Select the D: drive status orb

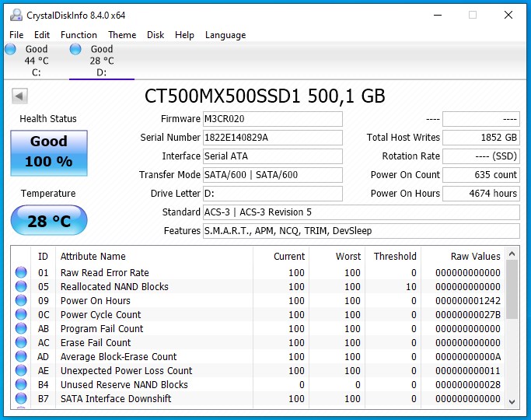point(75,50)
